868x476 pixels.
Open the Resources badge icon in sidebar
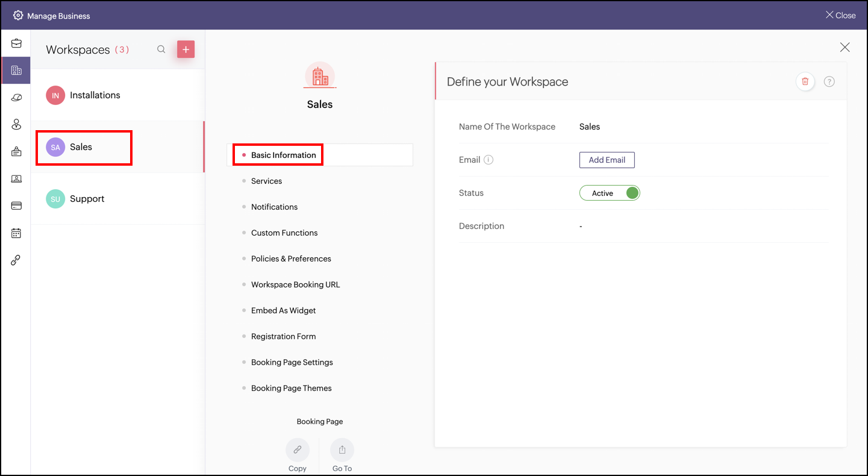(16, 151)
